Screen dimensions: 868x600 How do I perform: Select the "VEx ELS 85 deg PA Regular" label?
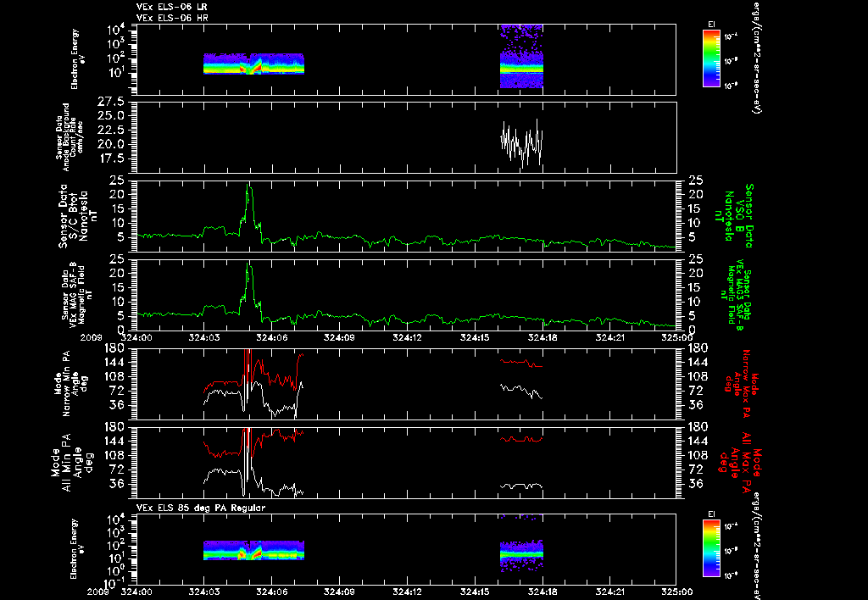pos(201,508)
